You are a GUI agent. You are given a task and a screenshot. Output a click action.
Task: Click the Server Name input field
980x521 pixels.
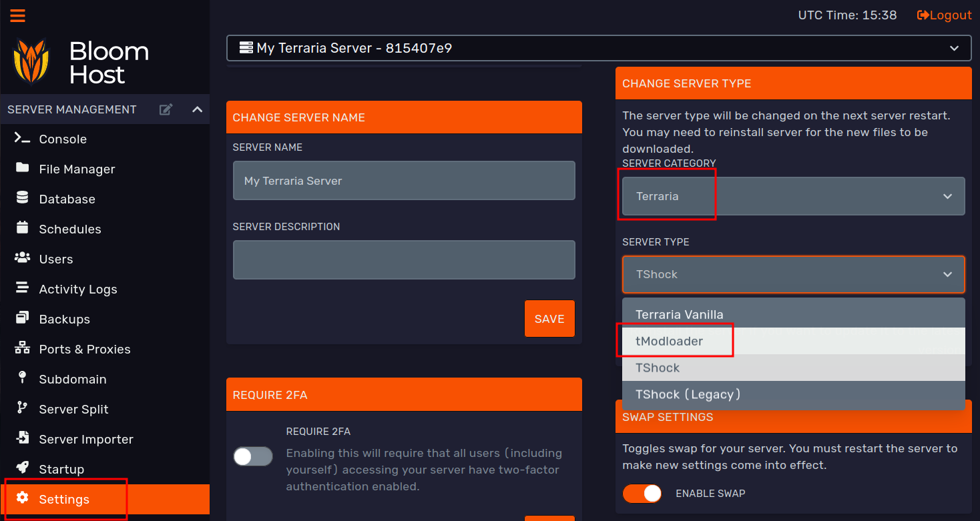click(x=403, y=180)
